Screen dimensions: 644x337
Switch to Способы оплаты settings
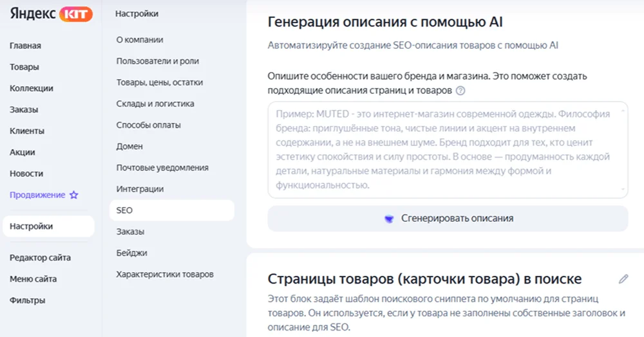(x=149, y=125)
